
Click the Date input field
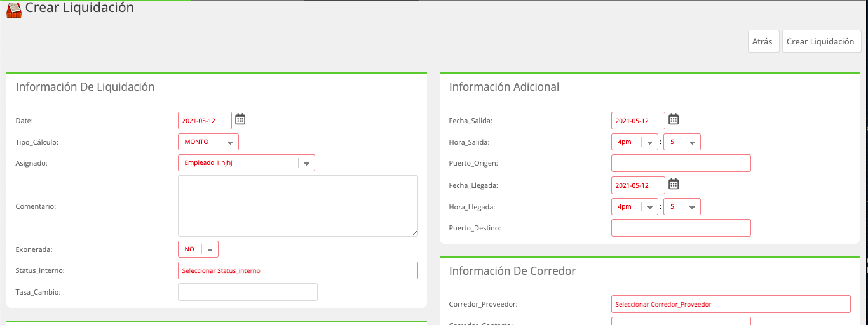pos(205,121)
